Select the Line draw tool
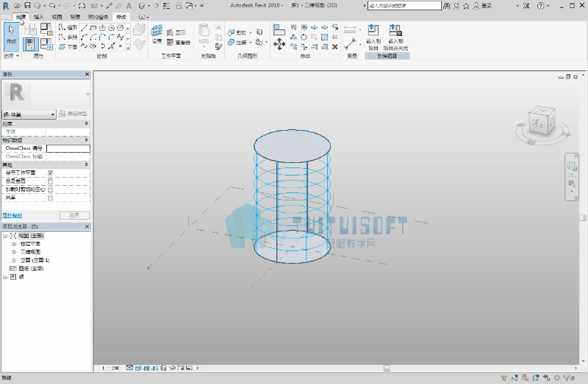588x384 pixels. 84,28
